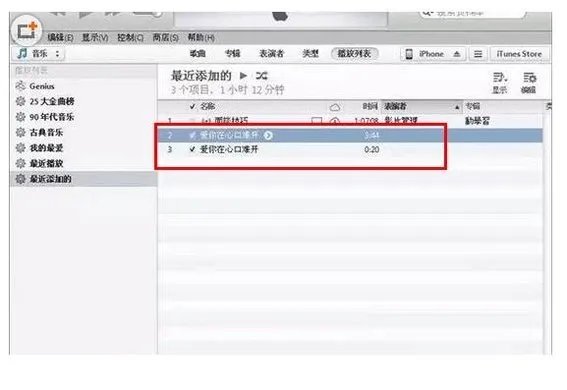The height and width of the screenshot is (390, 567).
Task: Click the up-next list icon
Action: point(478,54)
